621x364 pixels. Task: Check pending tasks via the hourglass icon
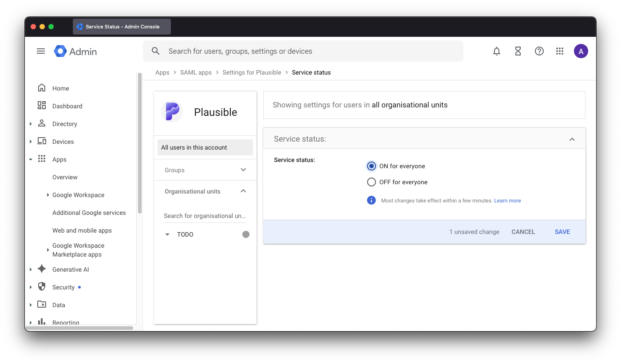[518, 51]
